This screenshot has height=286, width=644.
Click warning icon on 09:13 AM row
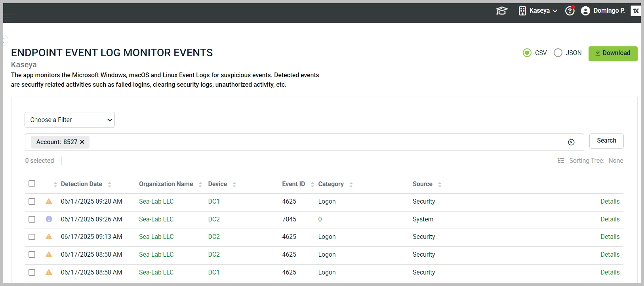(x=49, y=236)
